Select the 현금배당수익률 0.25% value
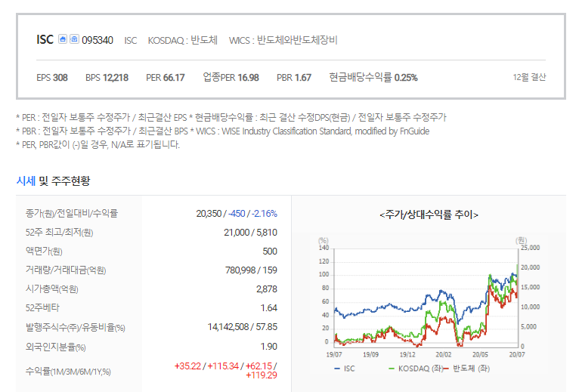The height and width of the screenshot is (392, 579). tap(373, 78)
